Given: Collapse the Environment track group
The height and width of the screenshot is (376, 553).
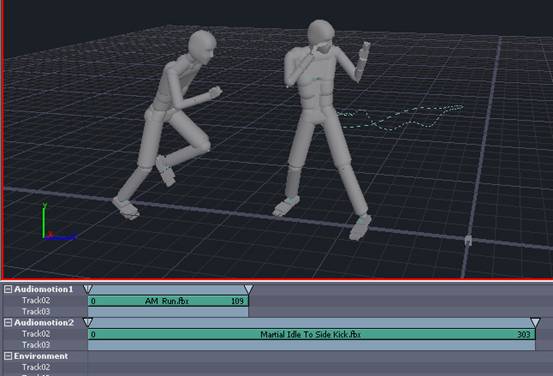Looking at the screenshot, I should click(8, 356).
